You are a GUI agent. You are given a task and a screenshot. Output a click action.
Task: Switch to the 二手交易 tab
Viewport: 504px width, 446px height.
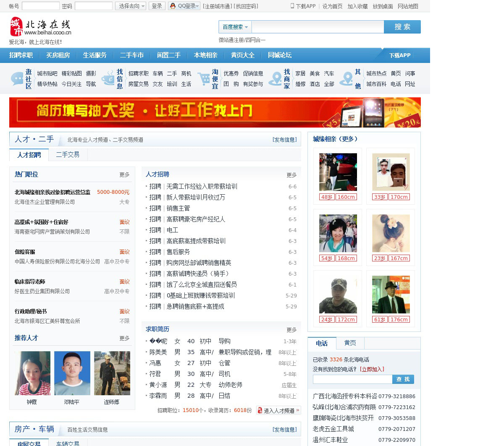click(x=68, y=154)
